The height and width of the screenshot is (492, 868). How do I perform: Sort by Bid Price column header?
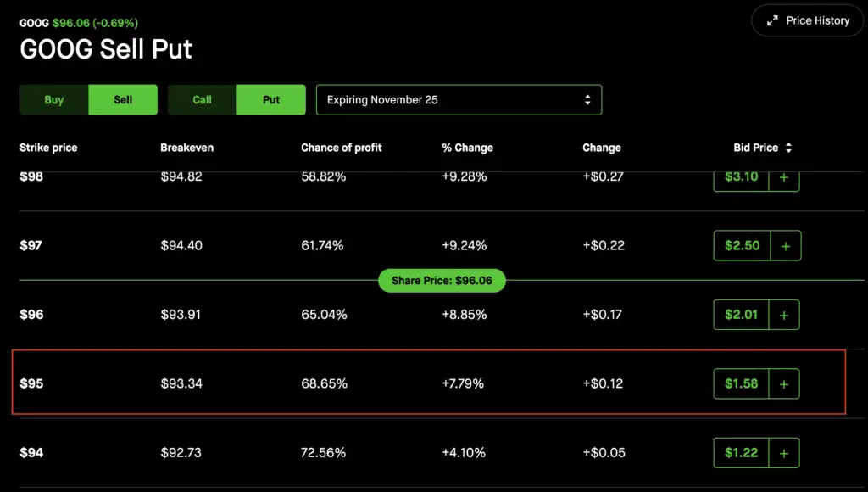pyautogui.click(x=755, y=148)
